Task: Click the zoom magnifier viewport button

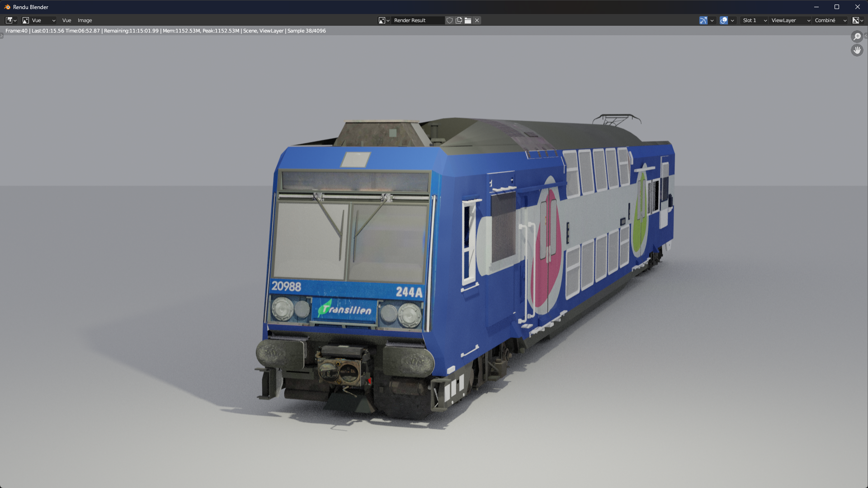Action: pyautogui.click(x=857, y=37)
